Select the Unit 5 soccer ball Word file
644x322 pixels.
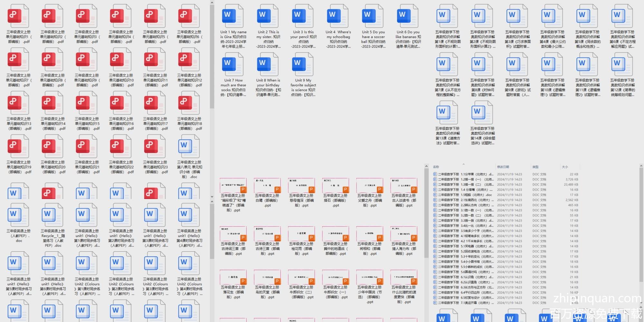coord(373,17)
